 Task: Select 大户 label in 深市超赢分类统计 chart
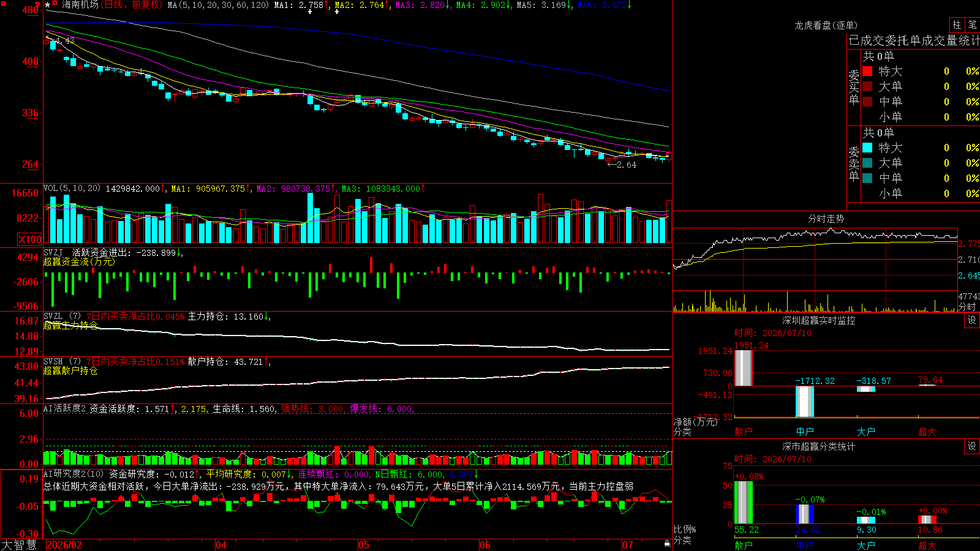coord(866,545)
